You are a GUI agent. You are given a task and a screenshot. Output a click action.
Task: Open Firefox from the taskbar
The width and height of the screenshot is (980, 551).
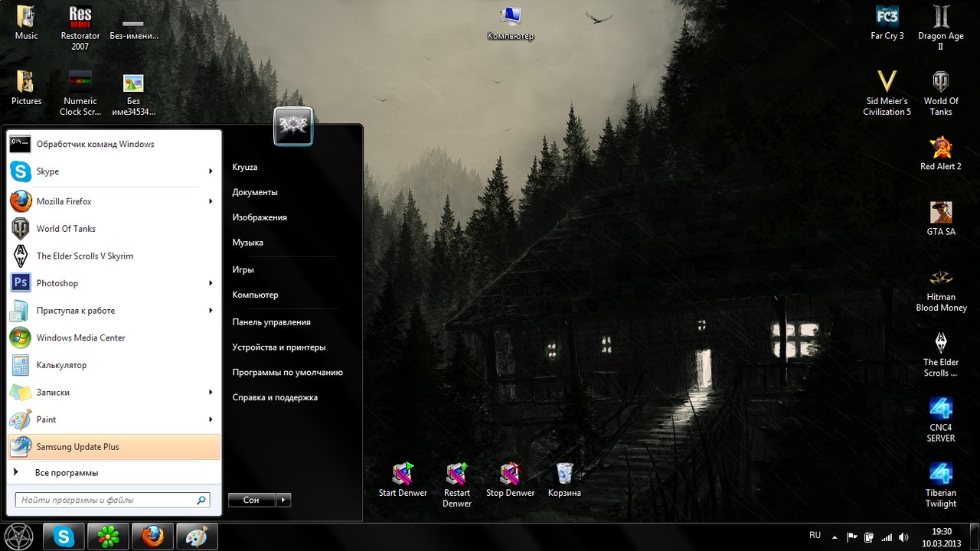click(x=152, y=537)
